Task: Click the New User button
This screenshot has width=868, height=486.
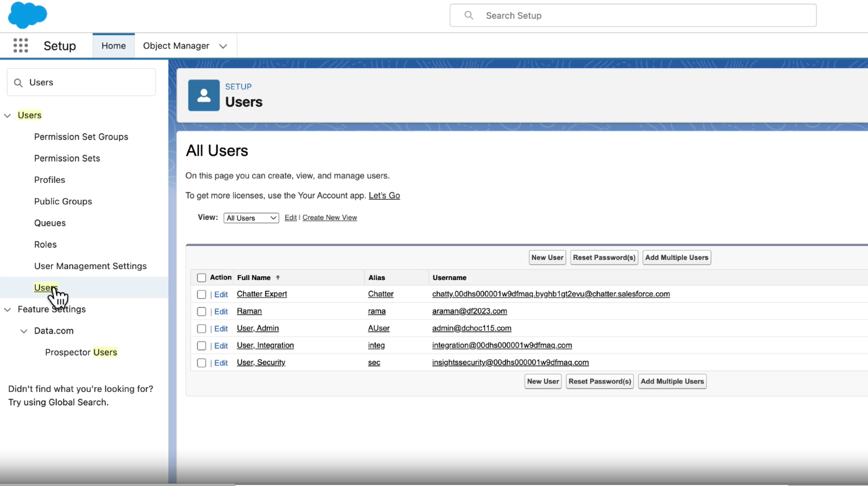Action: tap(546, 257)
